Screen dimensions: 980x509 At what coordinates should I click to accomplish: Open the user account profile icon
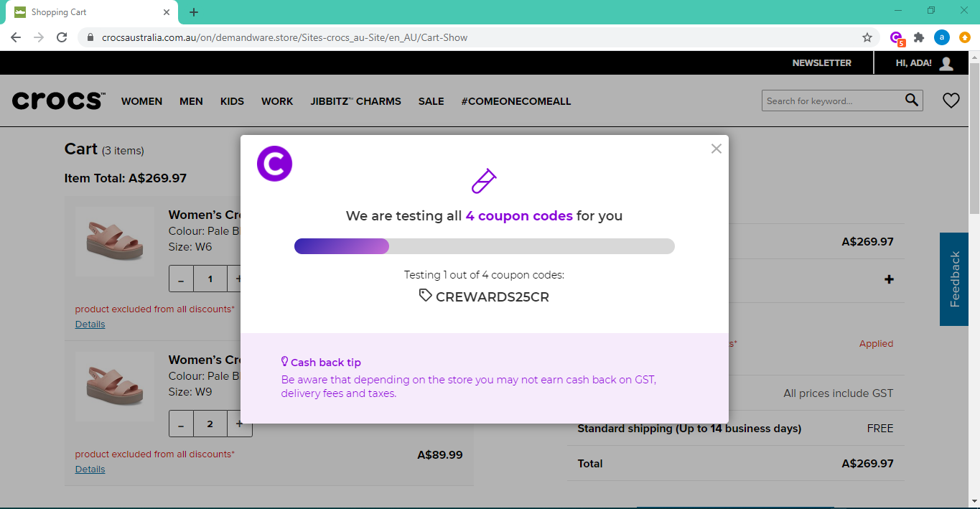[946, 63]
